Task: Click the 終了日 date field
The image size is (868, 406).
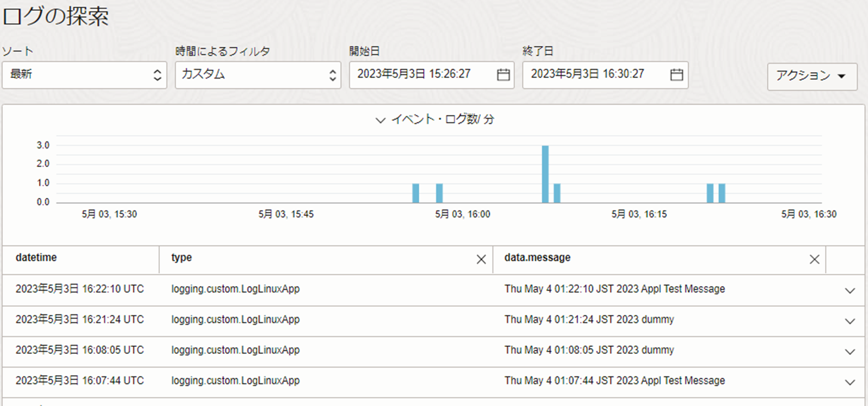Action: pyautogui.click(x=605, y=75)
